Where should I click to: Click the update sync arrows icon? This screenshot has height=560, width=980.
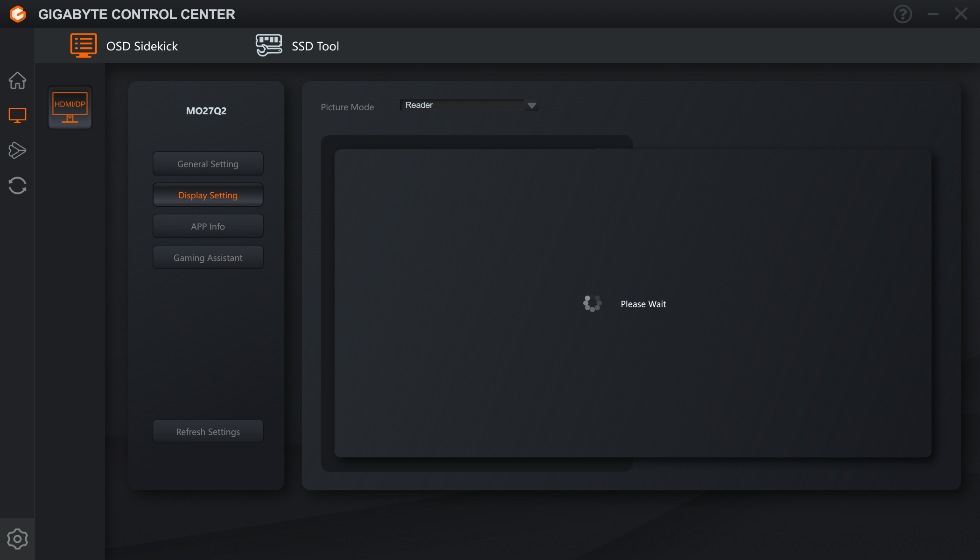(17, 185)
